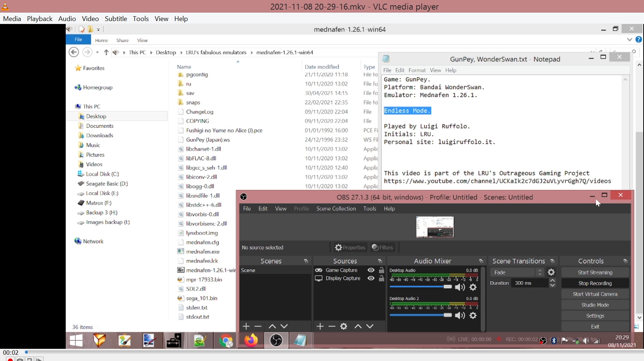
Task: Click the Explorer back arrow button
Action: click(x=74, y=52)
